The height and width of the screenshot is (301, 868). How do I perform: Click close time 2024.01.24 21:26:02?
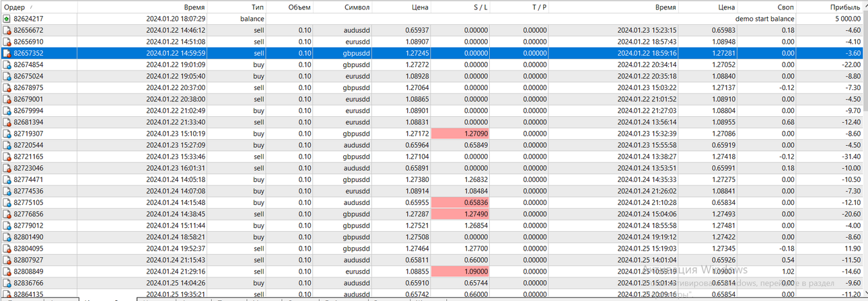click(x=647, y=191)
